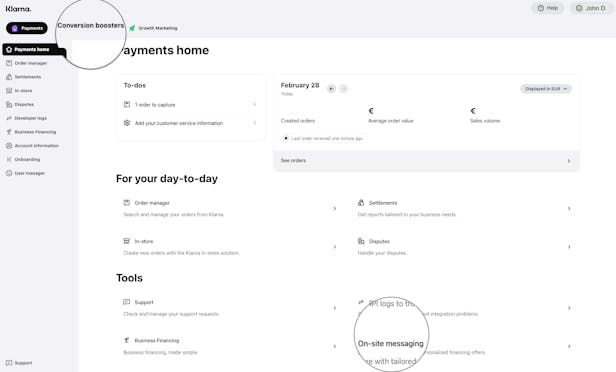Click the sidebar User manager icon
Image resolution: width=616 pixels, height=372 pixels.
tap(9, 173)
